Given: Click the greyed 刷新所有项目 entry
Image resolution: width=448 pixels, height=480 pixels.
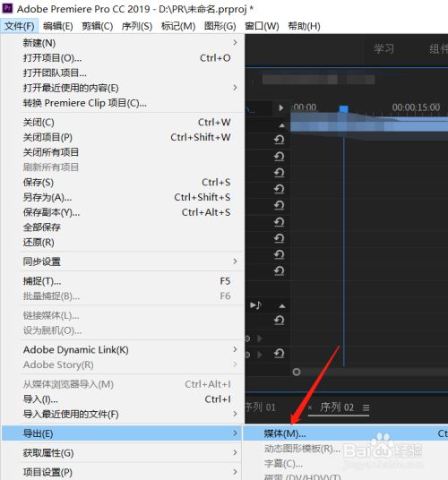Looking at the screenshot, I should pos(123,167).
